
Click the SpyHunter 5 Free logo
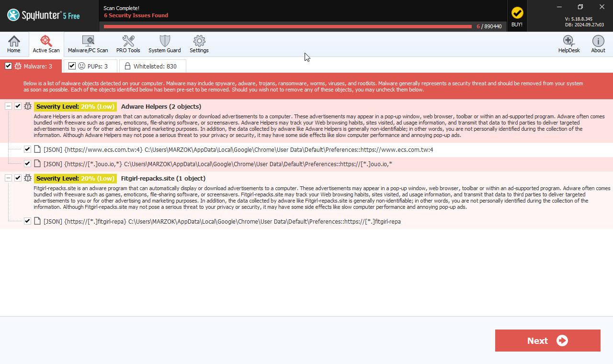pyautogui.click(x=43, y=15)
